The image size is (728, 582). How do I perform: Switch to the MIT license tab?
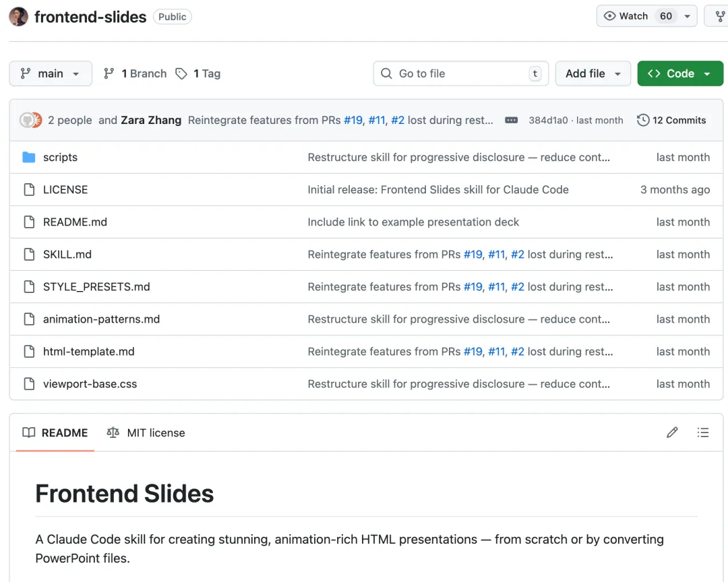click(x=146, y=432)
